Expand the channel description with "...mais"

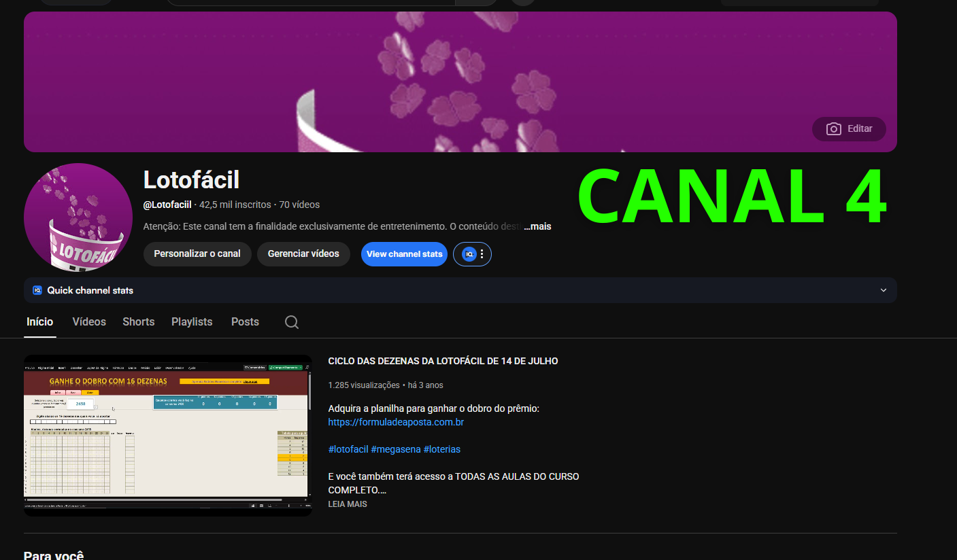pyautogui.click(x=537, y=226)
